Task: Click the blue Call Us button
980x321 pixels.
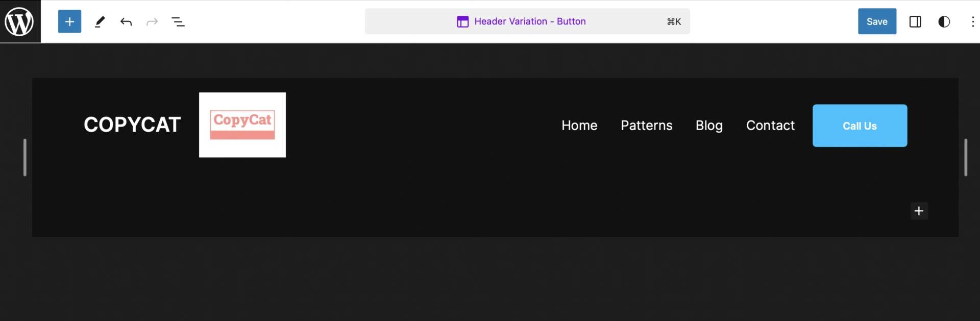Action: pyautogui.click(x=860, y=126)
